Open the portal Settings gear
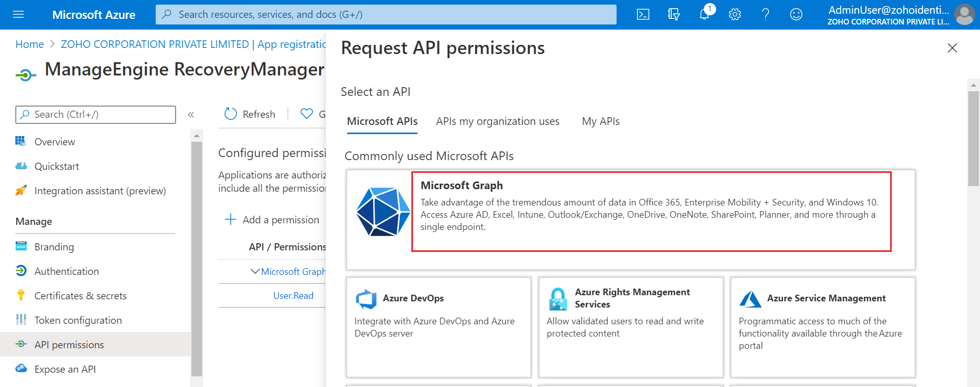The image size is (980, 387). [x=735, y=14]
